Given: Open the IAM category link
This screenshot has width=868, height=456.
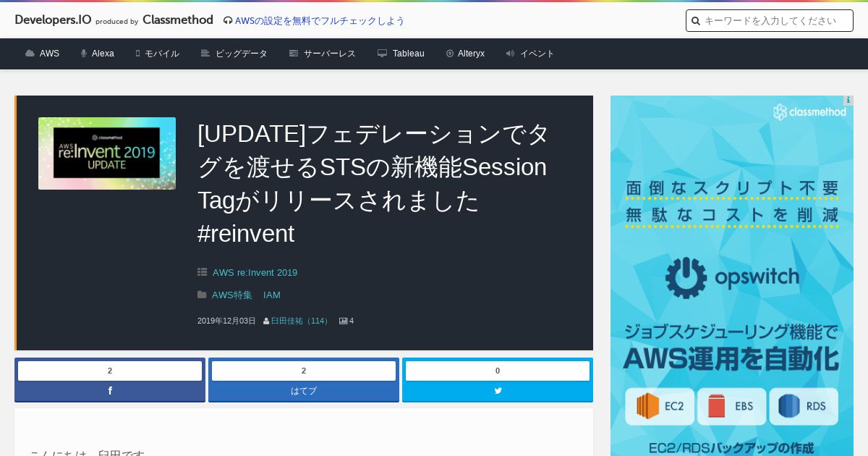Looking at the screenshot, I should point(272,295).
